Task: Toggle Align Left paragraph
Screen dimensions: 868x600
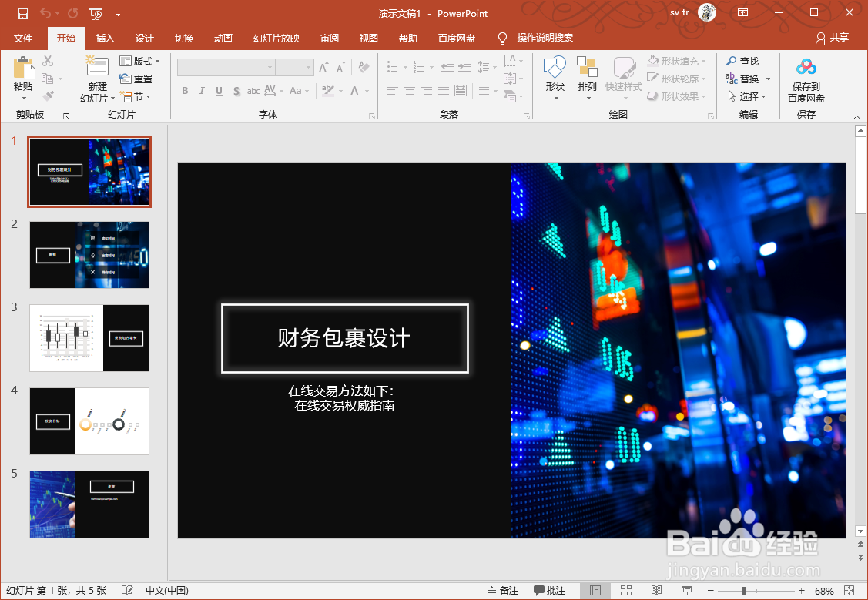Action: 393,91
